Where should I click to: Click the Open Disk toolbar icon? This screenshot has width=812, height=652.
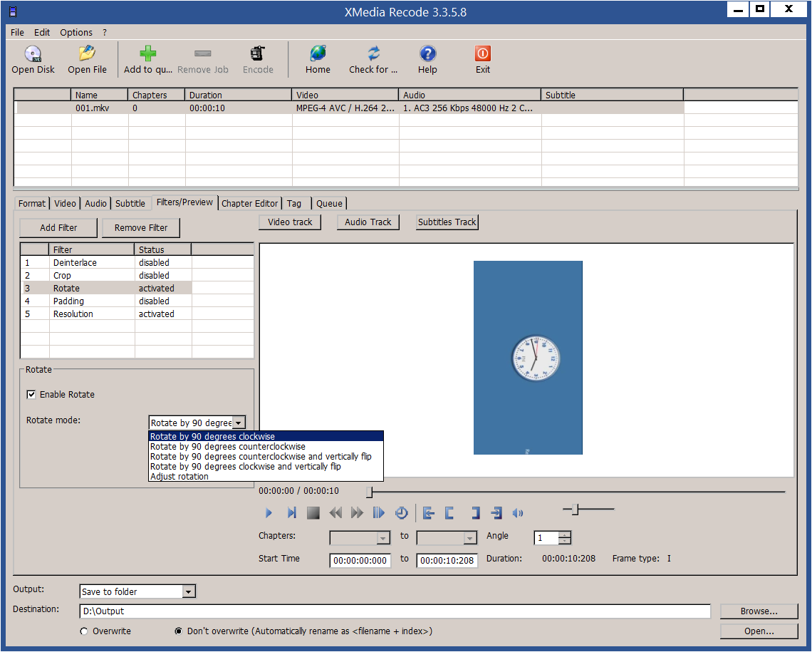pos(33,54)
